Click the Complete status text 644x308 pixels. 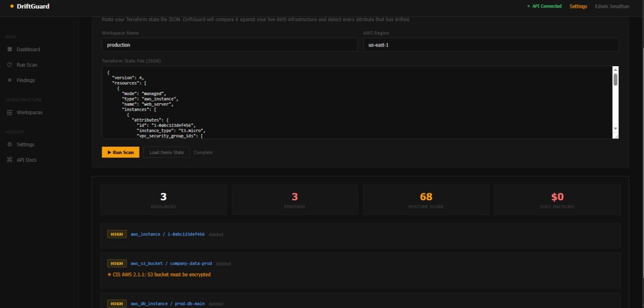203,153
